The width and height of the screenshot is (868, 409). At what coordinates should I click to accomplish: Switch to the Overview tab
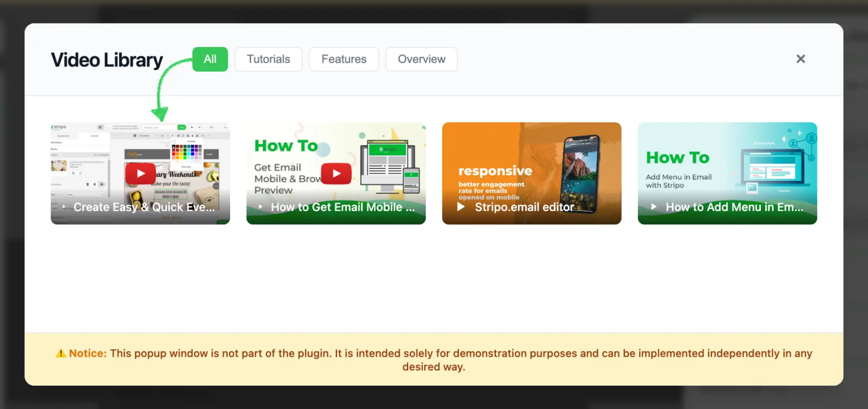(x=421, y=59)
